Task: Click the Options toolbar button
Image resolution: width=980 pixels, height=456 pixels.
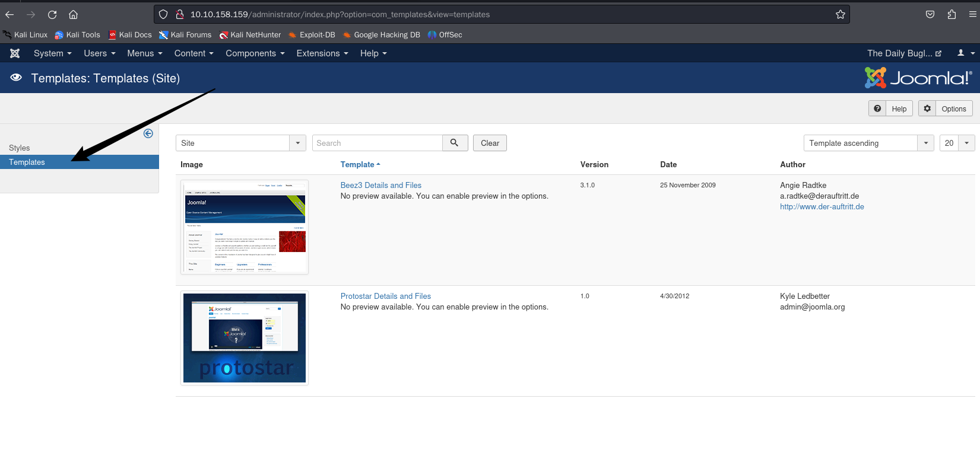Action: tap(946, 109)
